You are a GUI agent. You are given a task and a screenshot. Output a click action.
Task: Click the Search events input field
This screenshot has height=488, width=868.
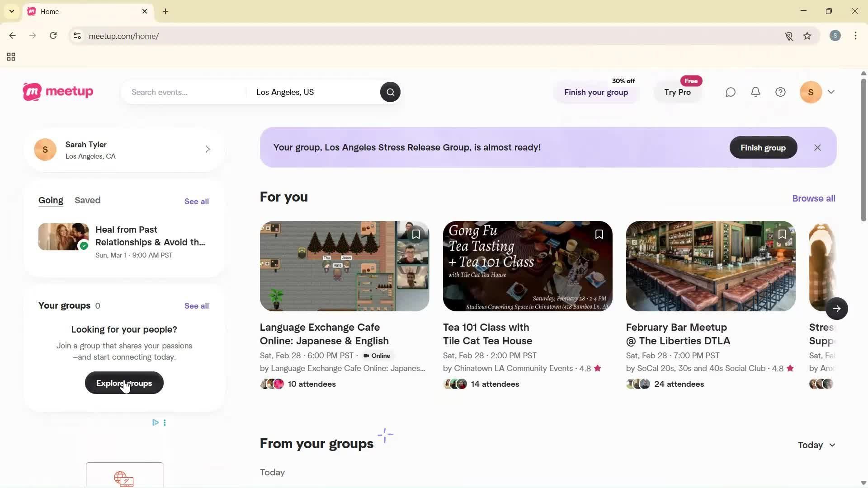point(185,92)
